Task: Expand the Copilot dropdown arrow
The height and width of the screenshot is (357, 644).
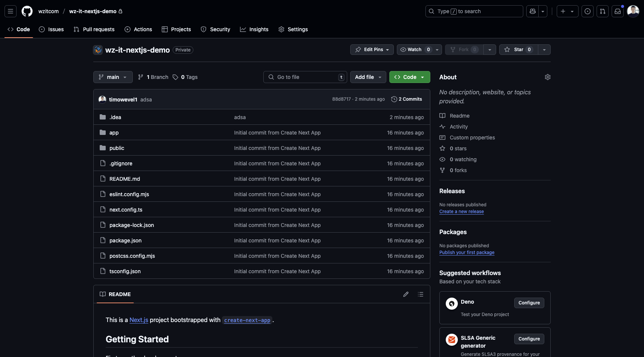Action: tap(543, 11)
